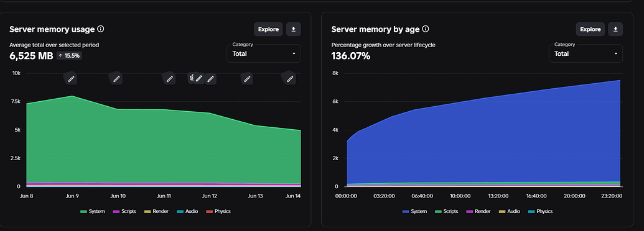Click the 6,525 MB average total value

[x=31, y=56]
